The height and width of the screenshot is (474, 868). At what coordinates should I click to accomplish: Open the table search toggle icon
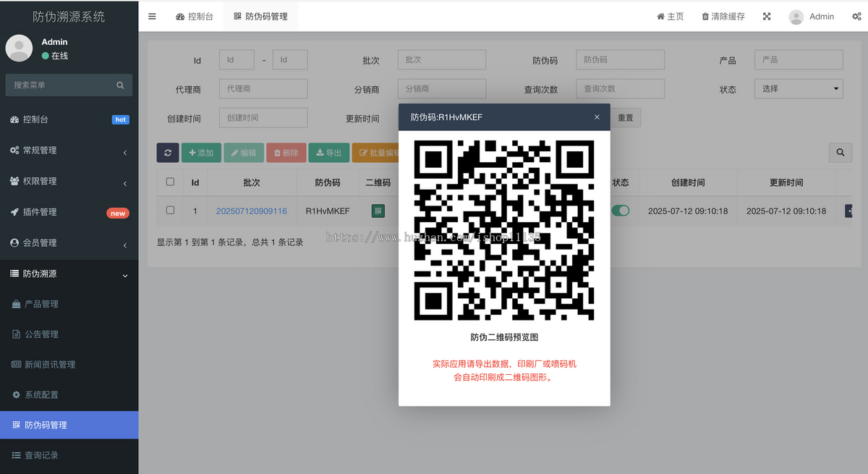pyautogui.click(x=840, y=153)
